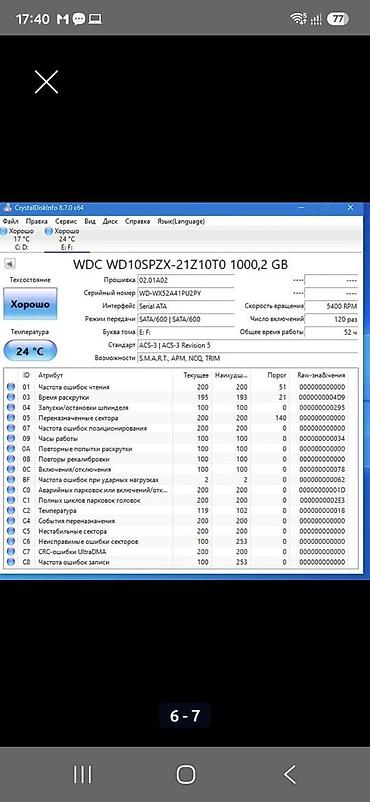Click status circle for Время раскрутки
Viewport: 370px width, 802px height.
[11, 397]
